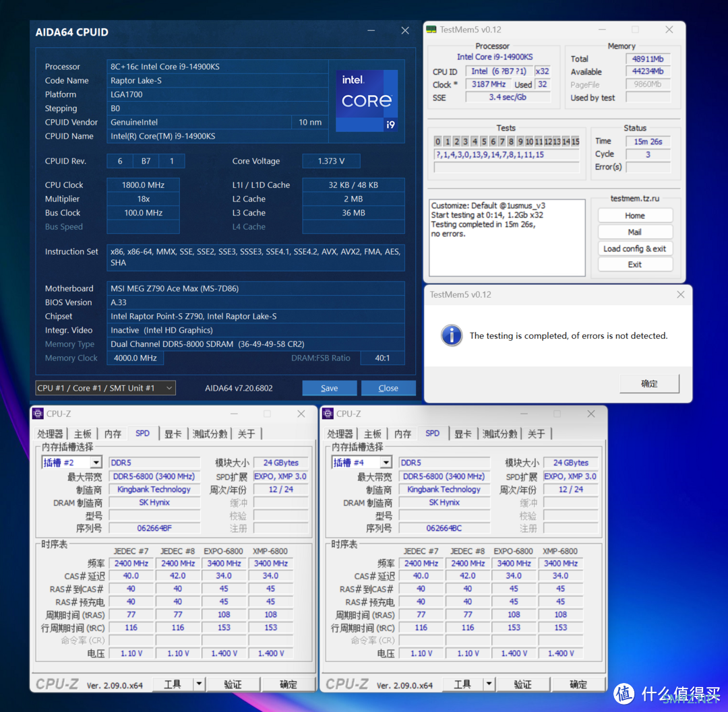Switch to 内存 tab in left CPU-Z
This screenshot has width=728, height=712.
click(113, 434)
